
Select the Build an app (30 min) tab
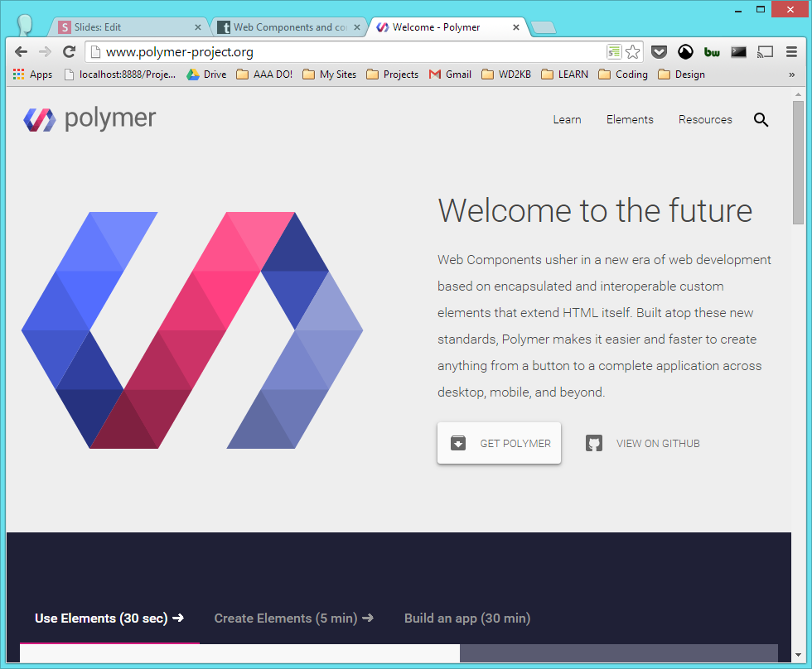point(467,618)
